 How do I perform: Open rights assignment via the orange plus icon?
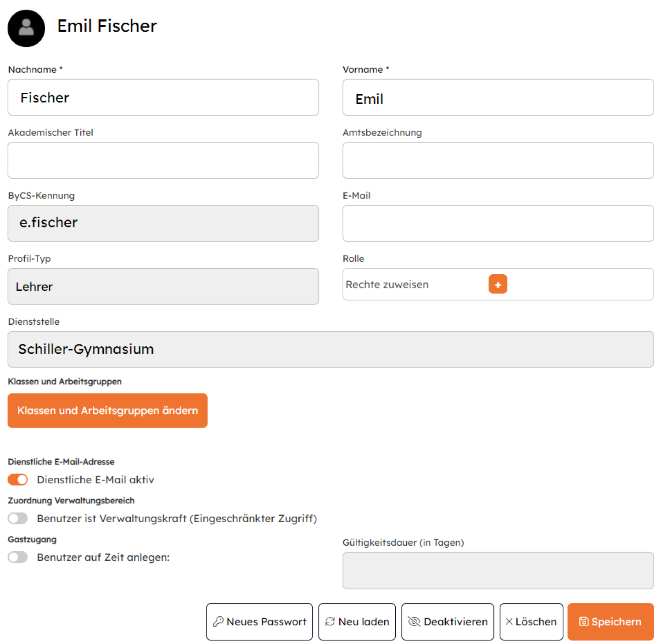pos(498,284)
